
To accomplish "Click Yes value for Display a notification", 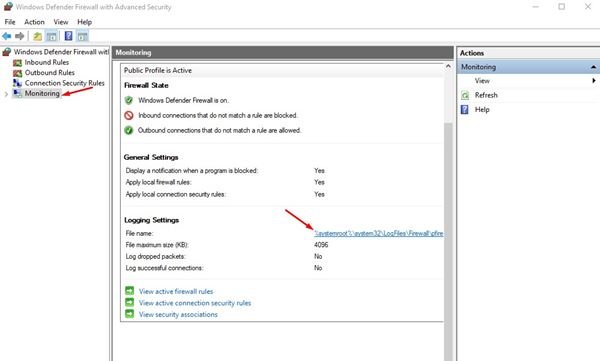I will [320, 170].
